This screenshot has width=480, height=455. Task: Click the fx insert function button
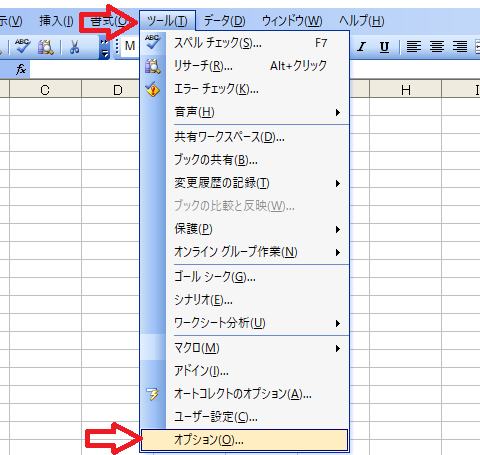point(21,69)
